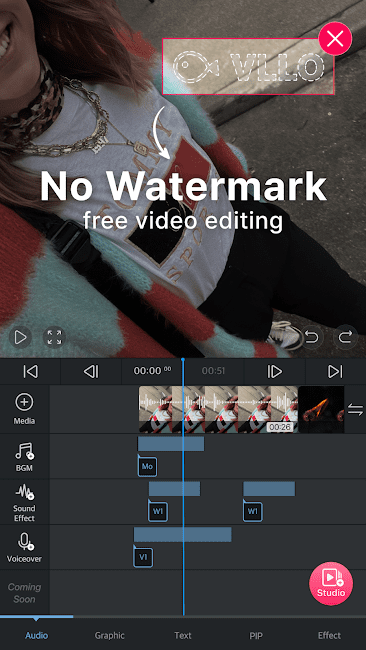Record a Voiceover with the microphone icon

coord(24,548)
